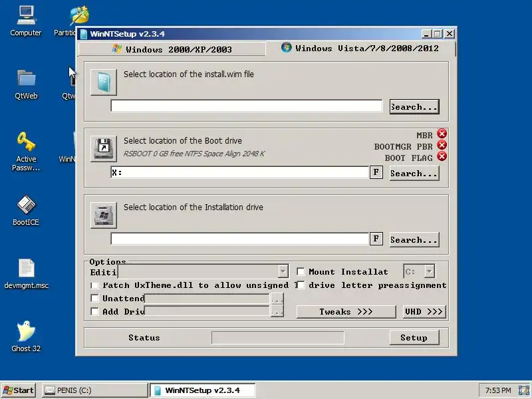Screen dimensions: 532x399
Task: Click the 7:53 PM clock
Action: coord(497,390)
